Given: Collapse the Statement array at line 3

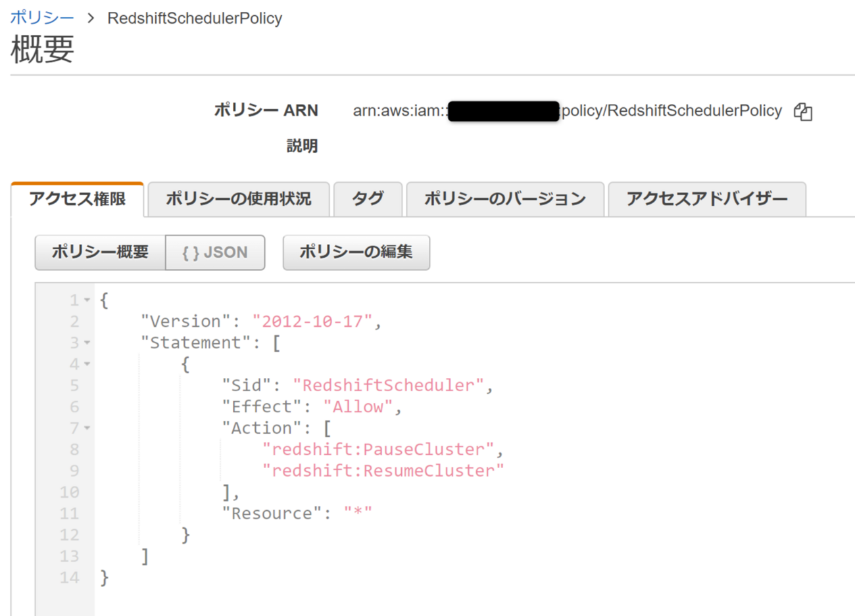Looking at the screenshot, I should pos(87,343).
